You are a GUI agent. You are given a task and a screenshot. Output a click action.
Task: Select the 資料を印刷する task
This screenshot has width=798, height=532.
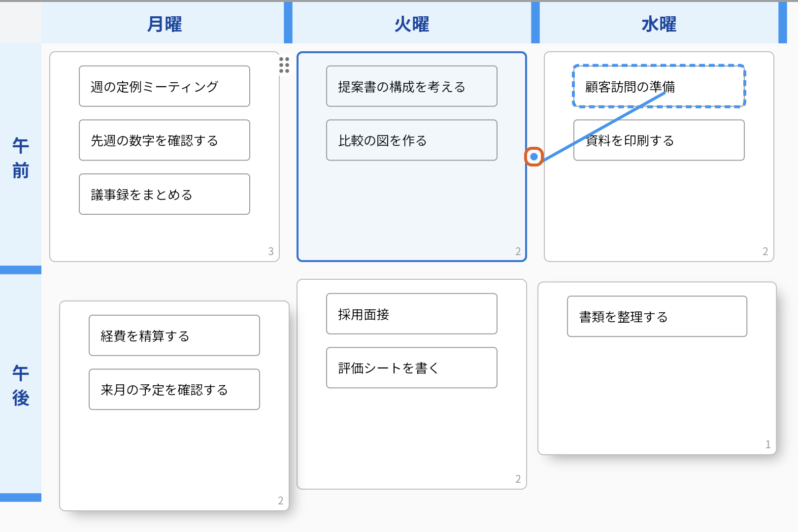point(659,140)
